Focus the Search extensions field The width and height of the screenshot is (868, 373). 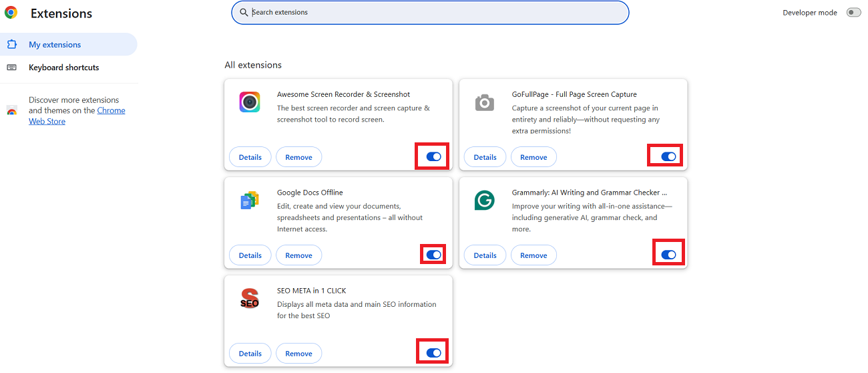(430, 13)
